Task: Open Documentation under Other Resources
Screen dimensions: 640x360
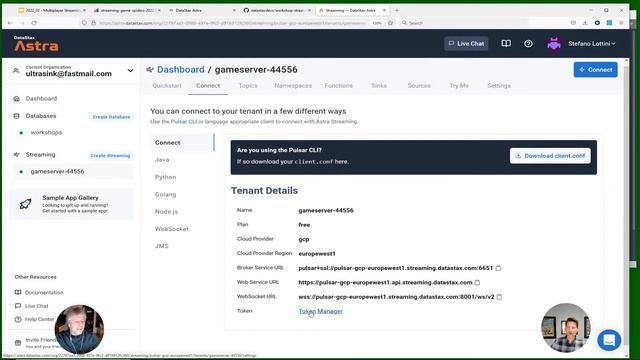Action: pyautogui.click(x=44, y=293)
